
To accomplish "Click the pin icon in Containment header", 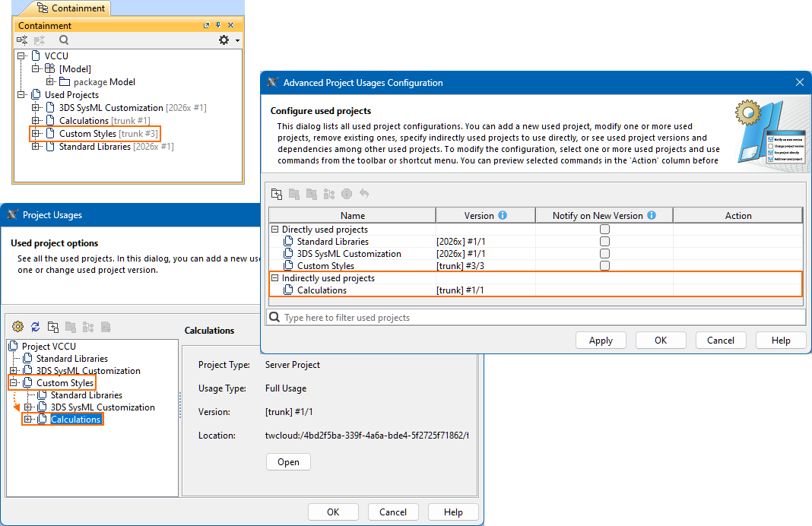I will pos(217,26).
